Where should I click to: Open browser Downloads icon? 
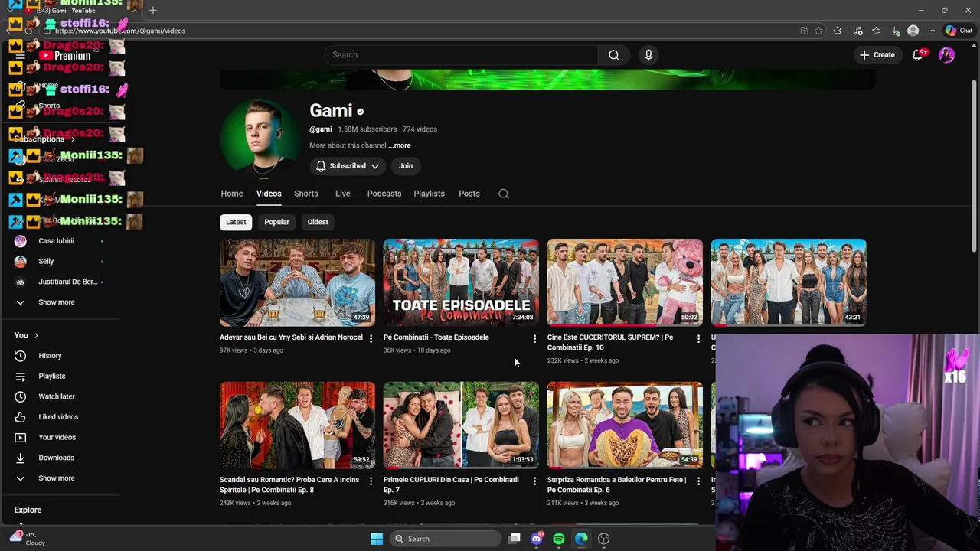pyautogui.click(x=895, y=31)
